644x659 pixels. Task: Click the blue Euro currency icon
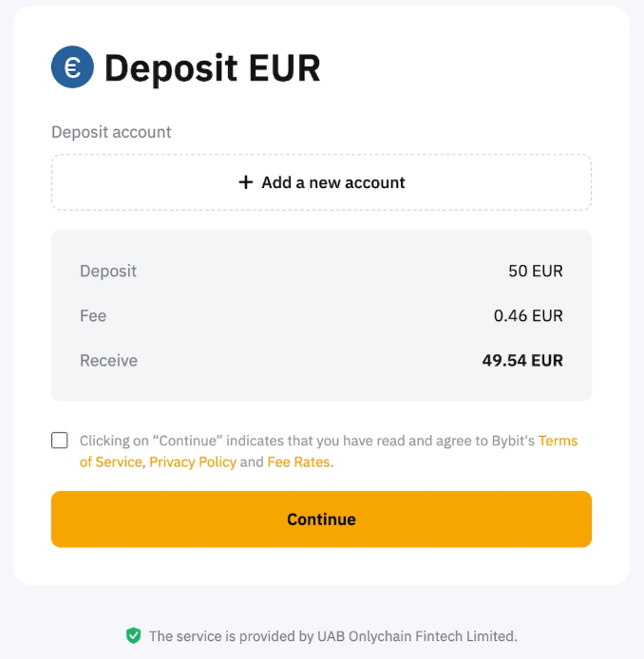tap(72, 67)
